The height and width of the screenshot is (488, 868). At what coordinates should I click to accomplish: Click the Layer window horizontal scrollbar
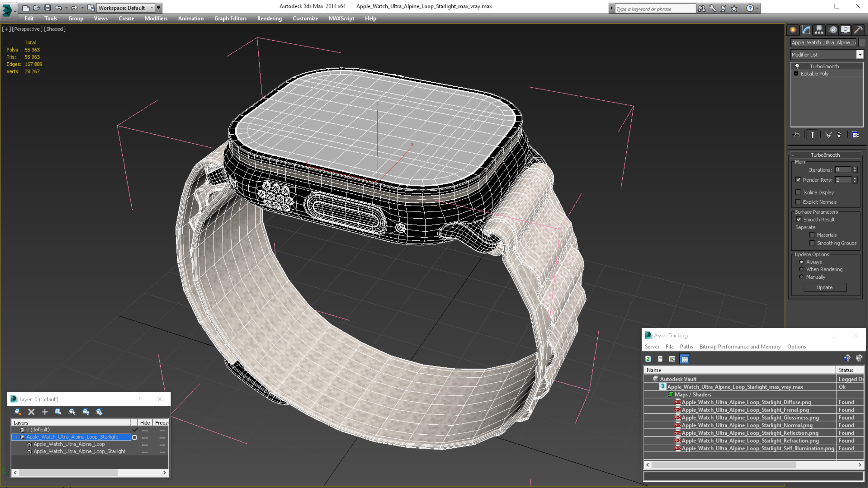(68, 473)
